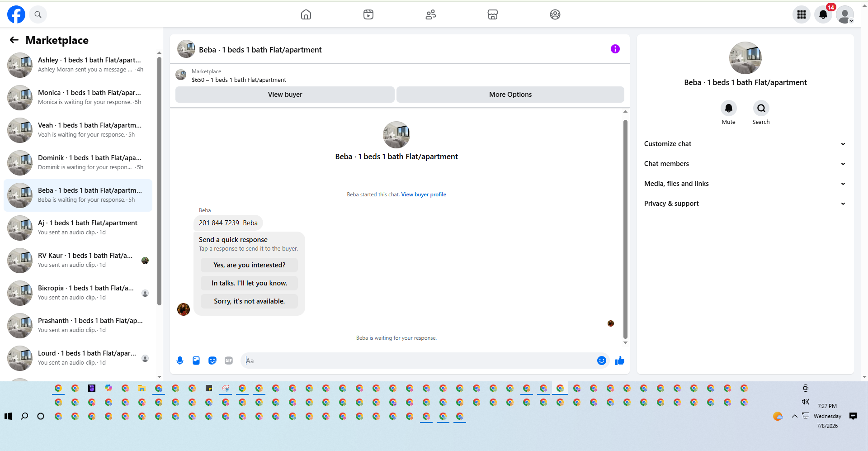Screen dimensions: 868x451
Task: Open RV Kaur's apartment conversation
Action: (x=78, y=261)
